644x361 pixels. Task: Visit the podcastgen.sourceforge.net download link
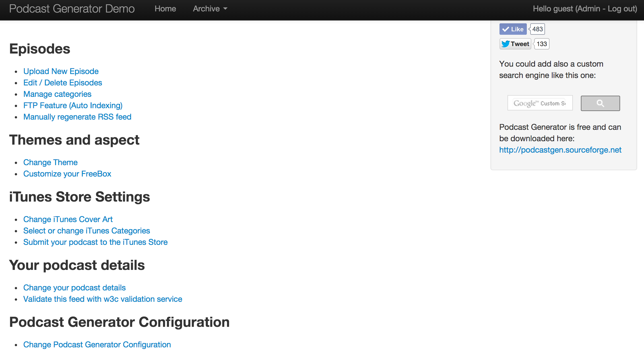point(560,150)
